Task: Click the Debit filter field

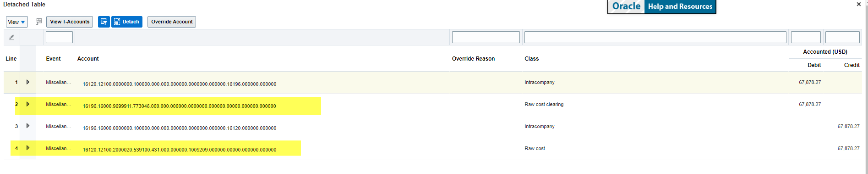Action: pos(806,37)
